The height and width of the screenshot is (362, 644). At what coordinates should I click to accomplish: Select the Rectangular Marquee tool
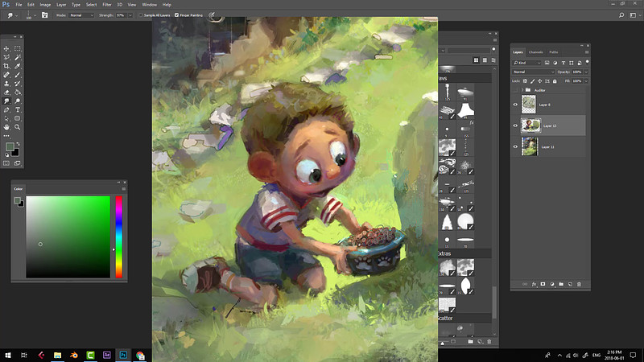point(17,48)
